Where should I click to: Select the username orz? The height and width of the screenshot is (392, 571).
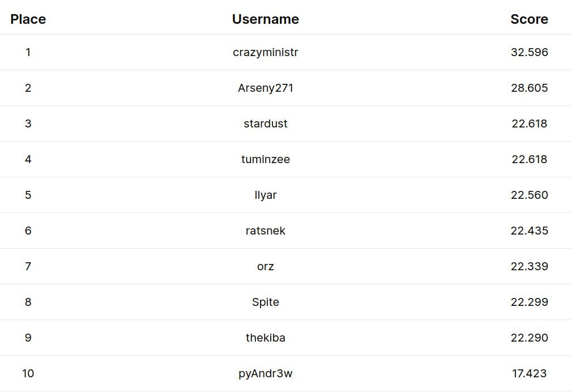click(265, 266)
